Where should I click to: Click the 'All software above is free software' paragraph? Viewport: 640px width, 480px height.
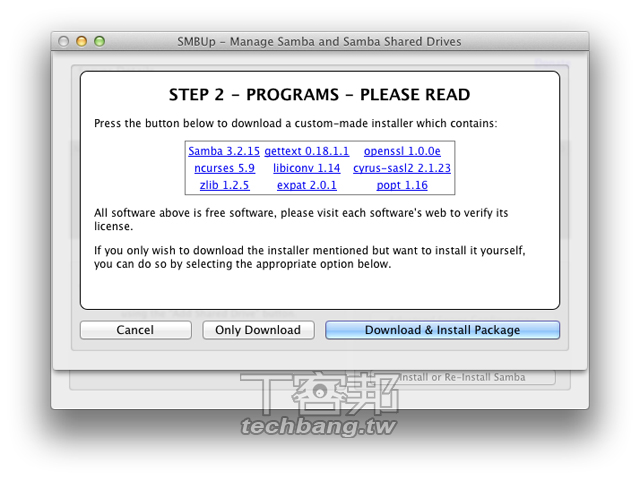(301, 220)
